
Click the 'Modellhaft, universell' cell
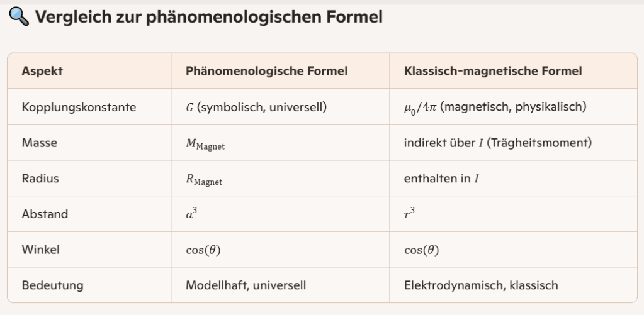[x=246, y=285]
